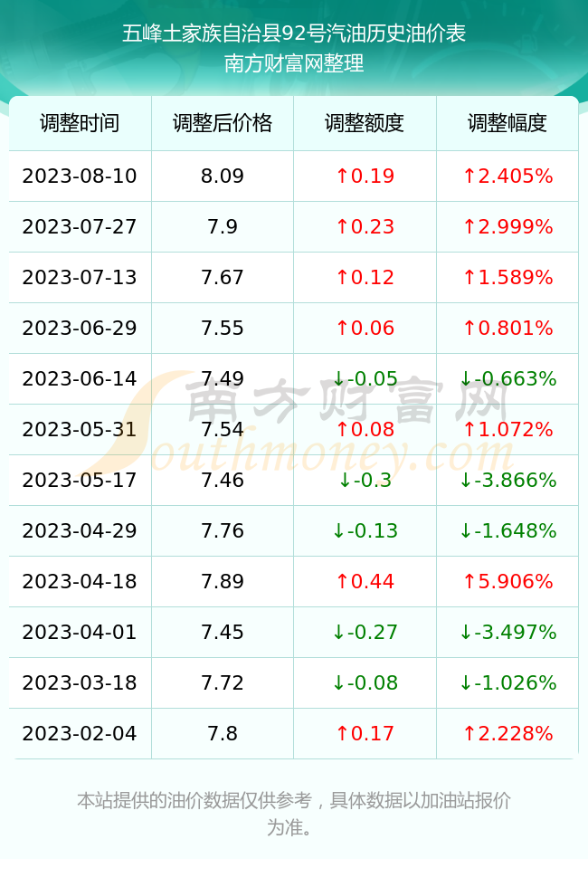Select the 调整后价格 column header
This screenshot has width=588, height=887.
coord(223,123)
